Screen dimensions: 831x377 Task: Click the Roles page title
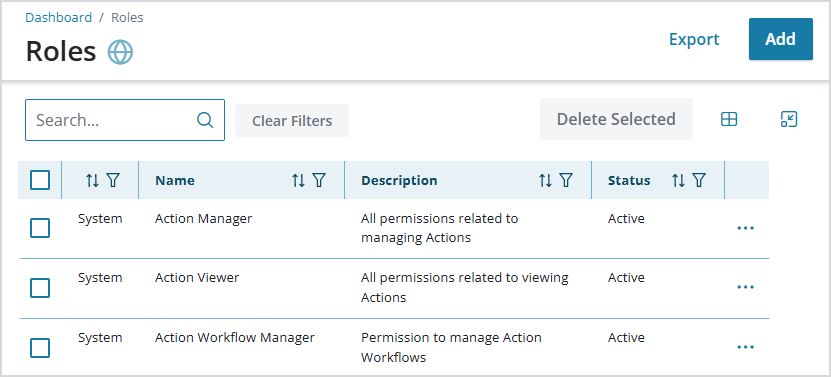(x=61, y=52)
